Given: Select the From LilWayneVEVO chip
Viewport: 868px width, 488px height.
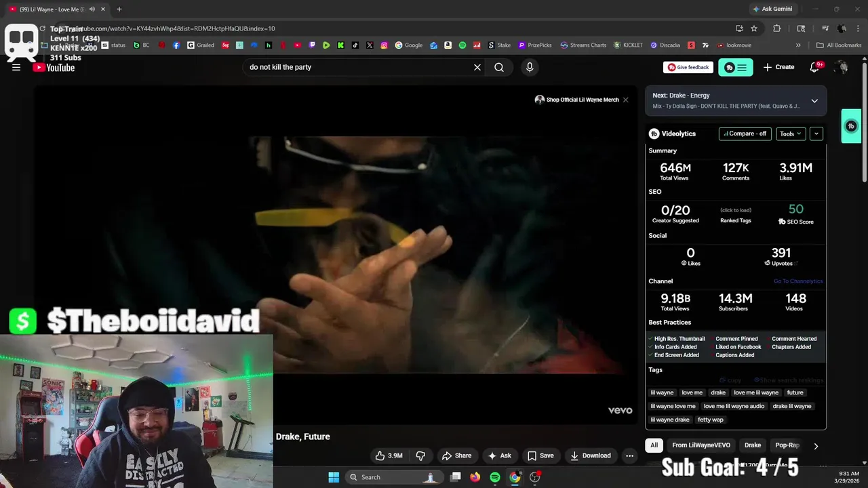Looking at the screenshot, I should click(701, 445).
